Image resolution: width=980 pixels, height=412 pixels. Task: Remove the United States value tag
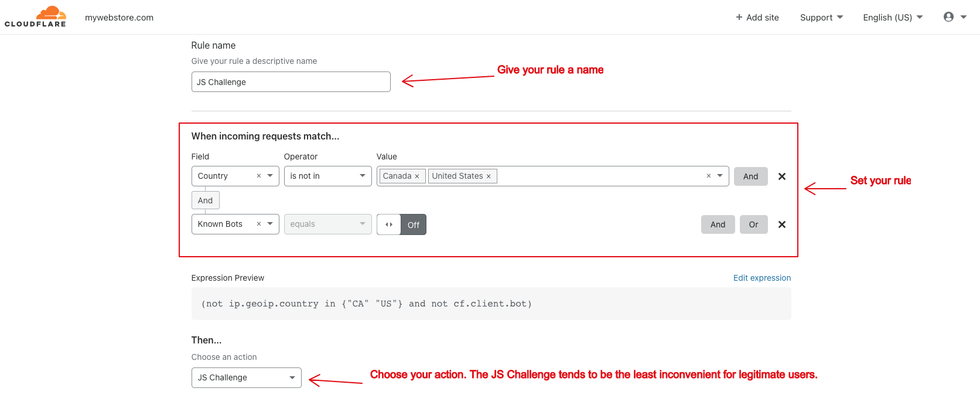coord(489,176)
